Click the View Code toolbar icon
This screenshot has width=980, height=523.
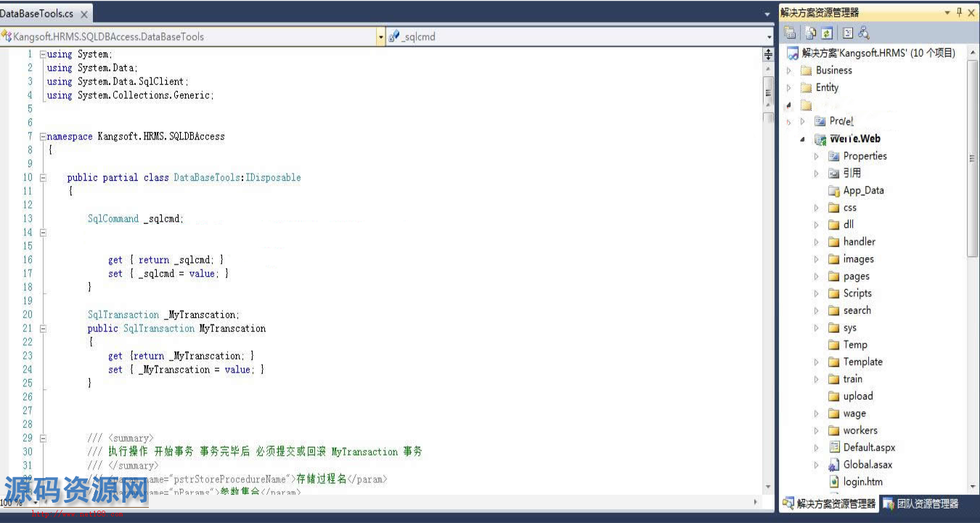coord(847,33)
